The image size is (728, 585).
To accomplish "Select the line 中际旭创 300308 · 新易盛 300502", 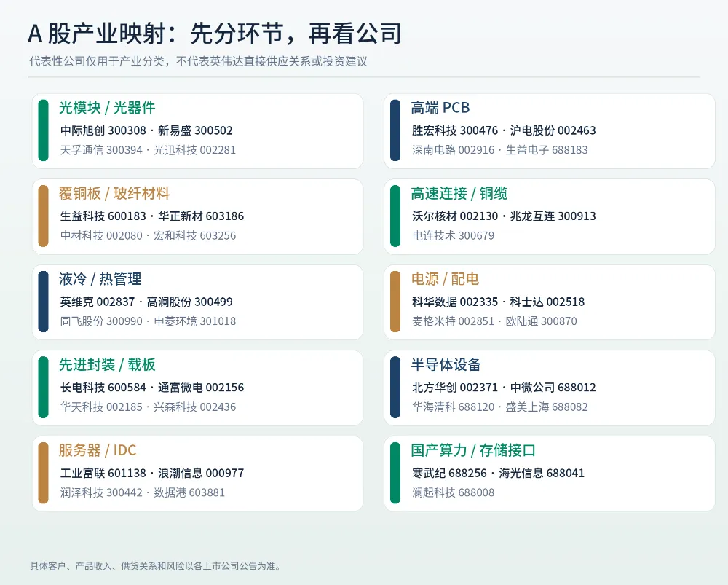I will (146, 130).
